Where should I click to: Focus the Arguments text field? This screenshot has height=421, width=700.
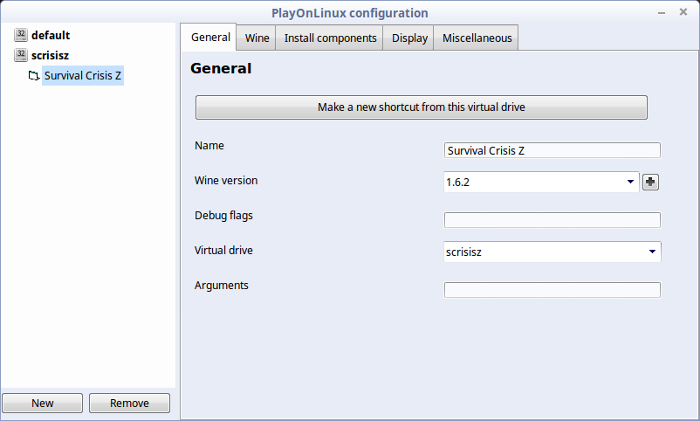[552, 290]
